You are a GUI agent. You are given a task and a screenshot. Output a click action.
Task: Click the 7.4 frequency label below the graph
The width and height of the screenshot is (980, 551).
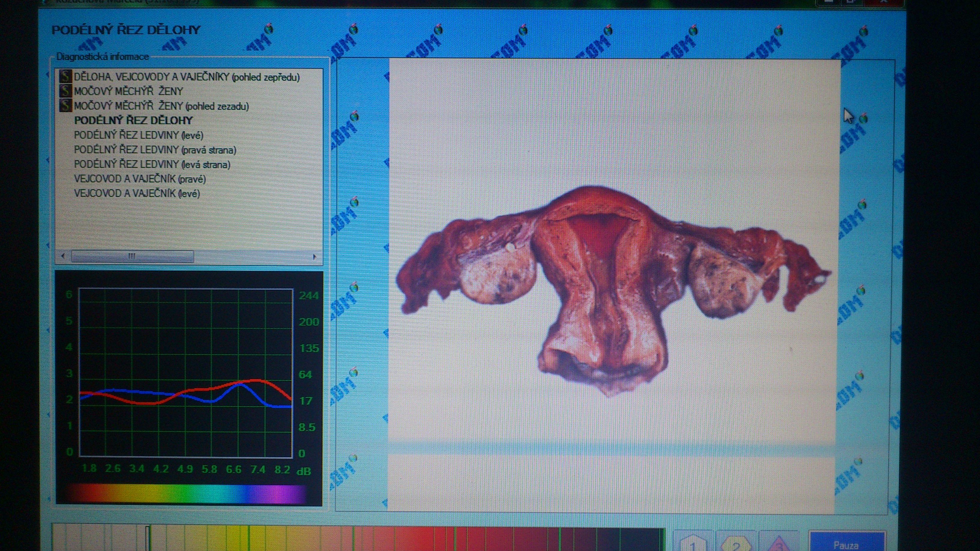258,469
